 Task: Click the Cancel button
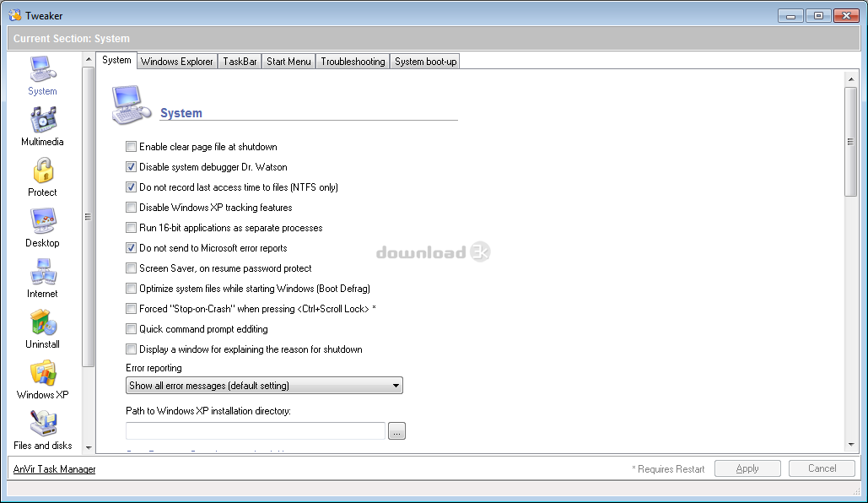822,468
